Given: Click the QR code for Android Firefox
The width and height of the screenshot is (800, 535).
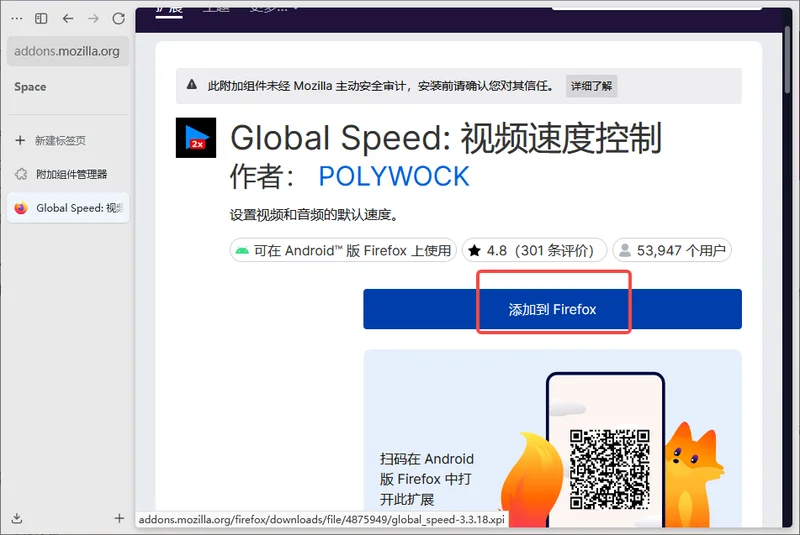Looking at the screenshot, I should point(610,469).
